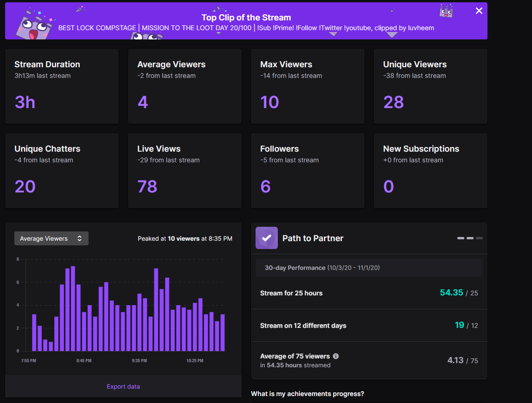Viewport: 532px width, 403px height.
Task: Click the 8:45 PM chart axis label
Action: click(84, 361)
